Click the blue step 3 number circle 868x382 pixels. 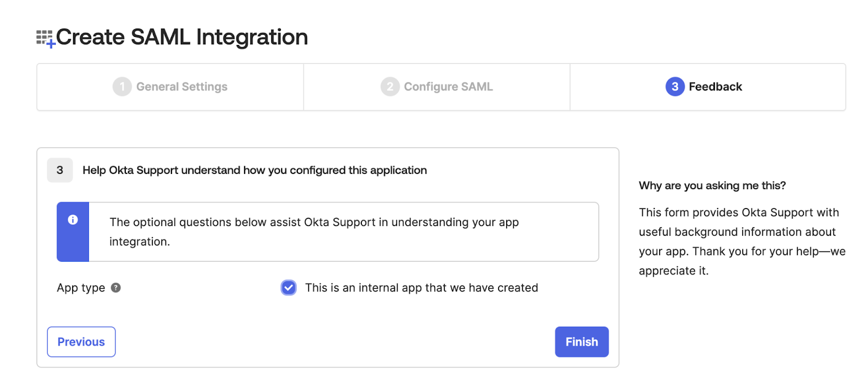coord(674,87)
